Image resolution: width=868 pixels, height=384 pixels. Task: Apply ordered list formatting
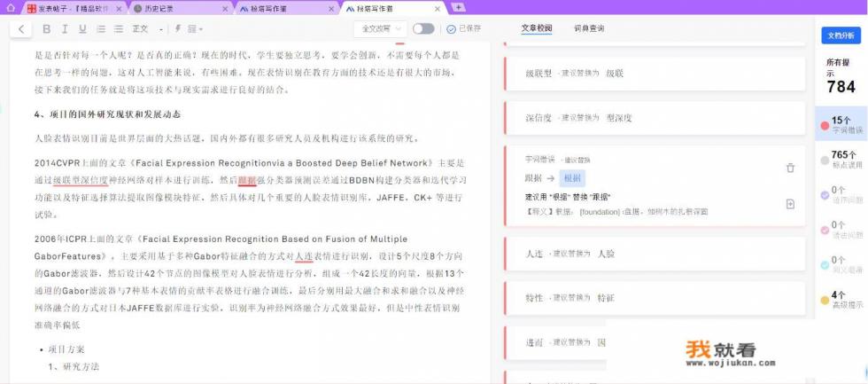pyautogui.click(x=101, y=28)
